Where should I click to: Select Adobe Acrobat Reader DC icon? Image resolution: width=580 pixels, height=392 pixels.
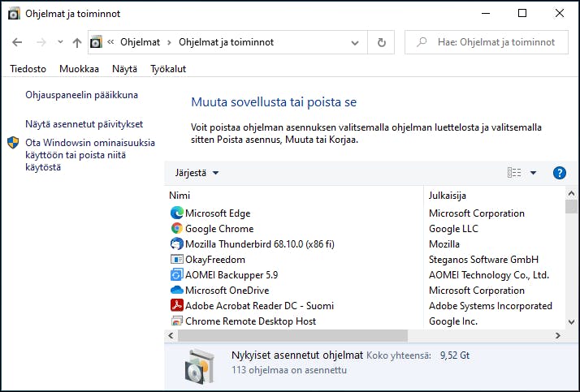(177, 305)
